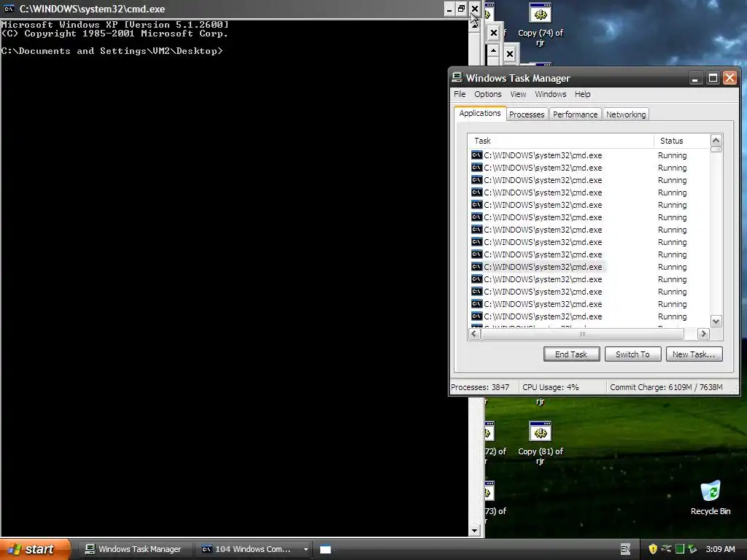Sort by the Task column header
Screen dimensions: 747x560
[560, 141]
